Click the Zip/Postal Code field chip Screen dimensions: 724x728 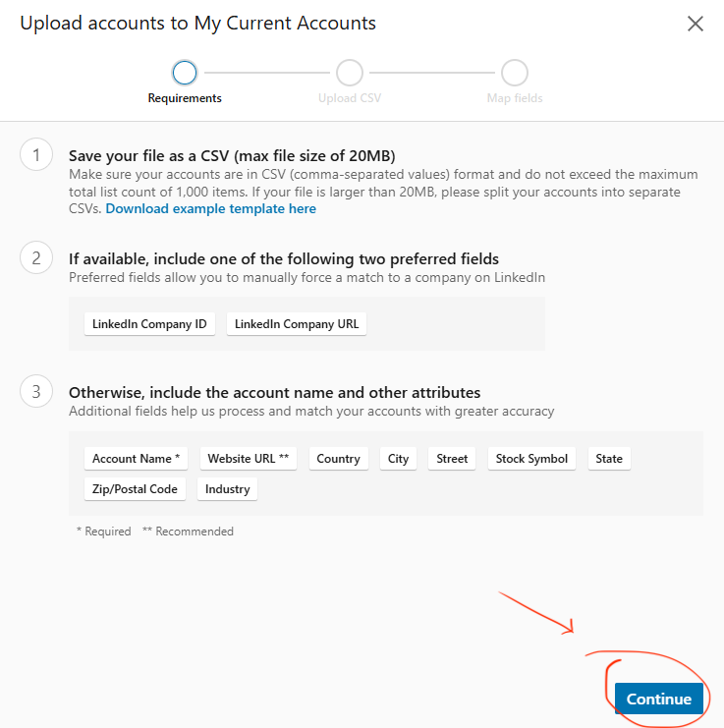[x=135, y=489]
